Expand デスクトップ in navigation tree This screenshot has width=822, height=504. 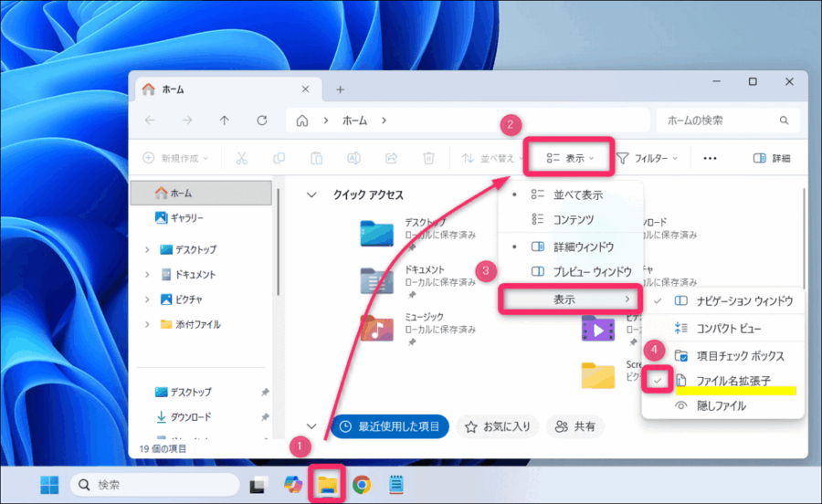pyautogui.click(x=147, y=249)
